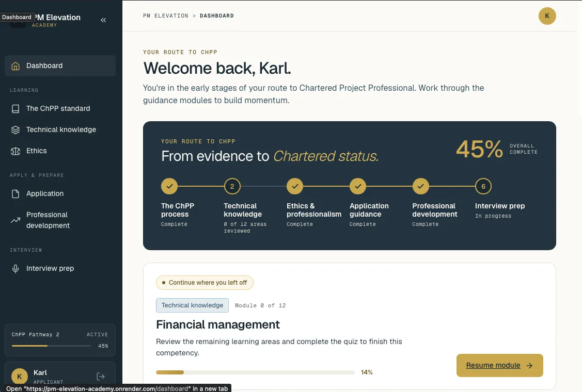Click the trend arrow icon for Professional development
Screen dimensions: 582x392
[x=15, y=220]
